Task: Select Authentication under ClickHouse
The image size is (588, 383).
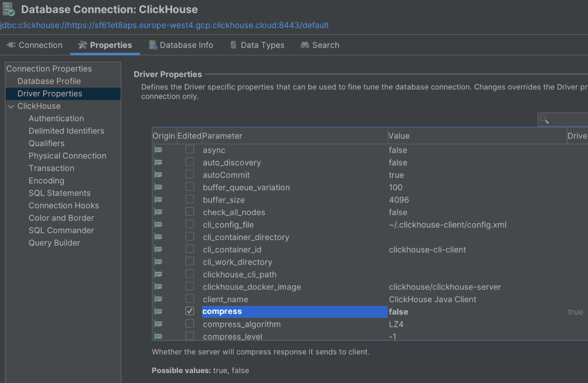Action: pos(56,118)
